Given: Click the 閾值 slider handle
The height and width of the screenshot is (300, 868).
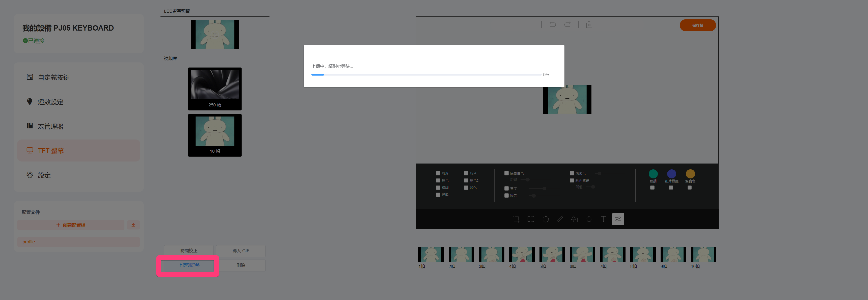Looking at the screenshot, I should coord(593,187).
